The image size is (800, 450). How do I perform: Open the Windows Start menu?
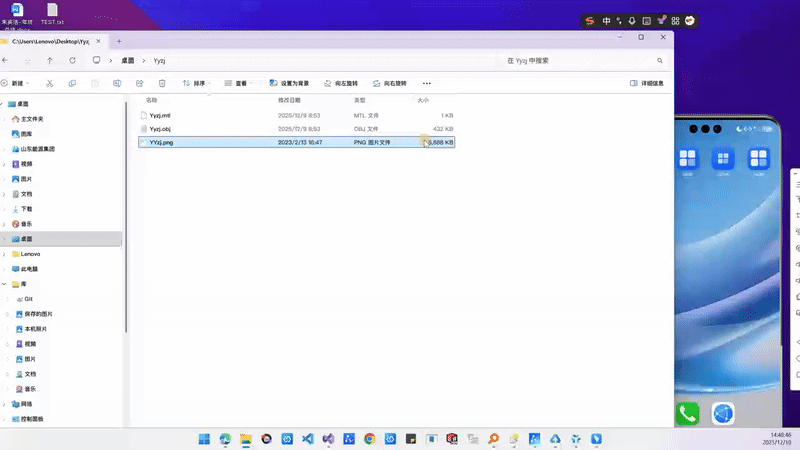(204, 439)
